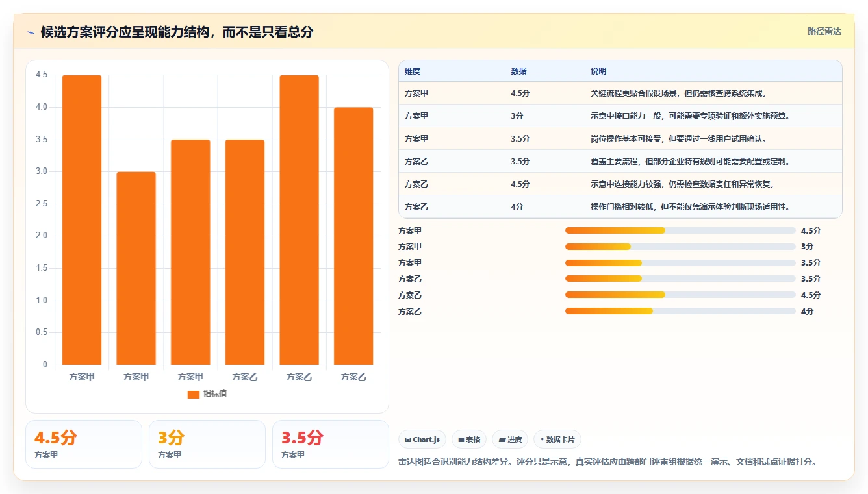Screen dimensions: 868x494
Task: Click the 3分 score in the table
Action: click(517, 116)
